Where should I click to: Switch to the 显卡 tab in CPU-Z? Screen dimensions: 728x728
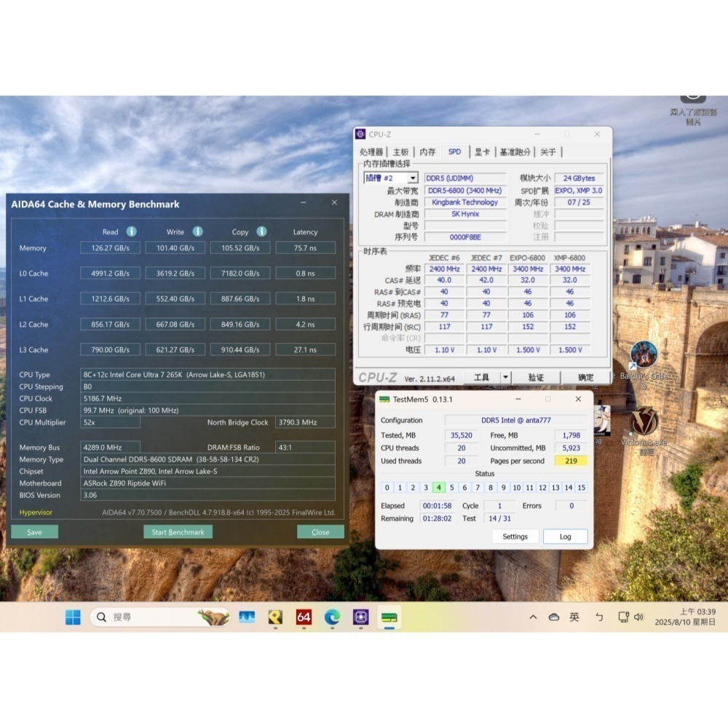tap(484, 151)
